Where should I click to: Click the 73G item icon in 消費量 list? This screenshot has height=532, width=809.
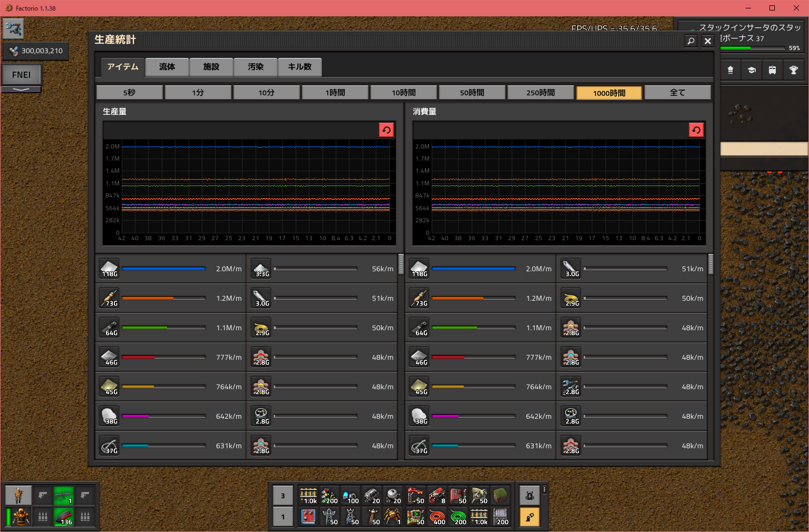(419, 298)
